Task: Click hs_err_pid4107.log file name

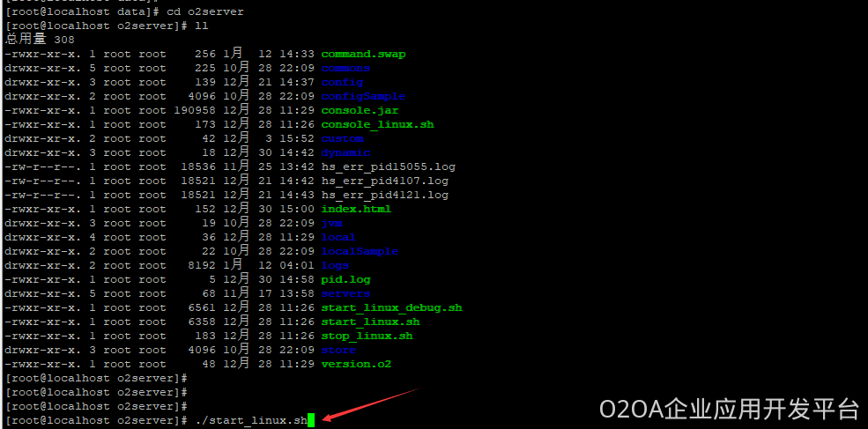Action: tap(385, 181)
